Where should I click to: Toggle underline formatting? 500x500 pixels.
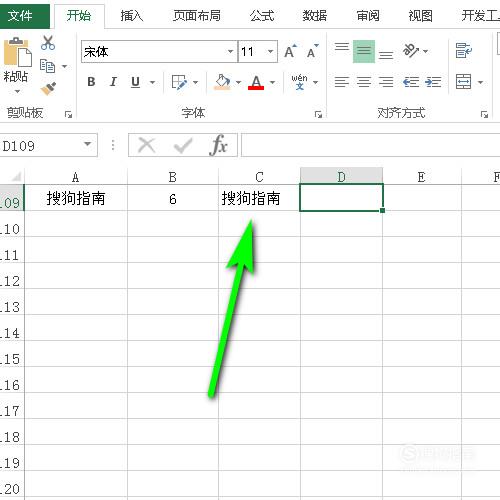[x=135, y=82]
